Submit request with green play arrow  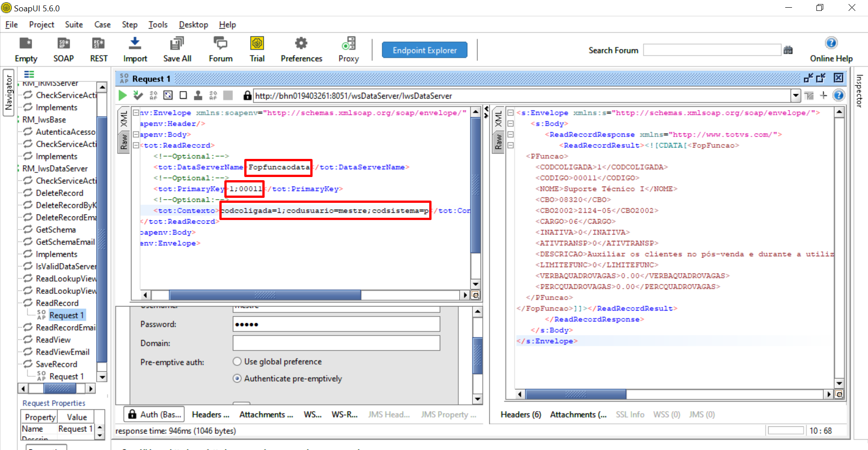point(123,96)
